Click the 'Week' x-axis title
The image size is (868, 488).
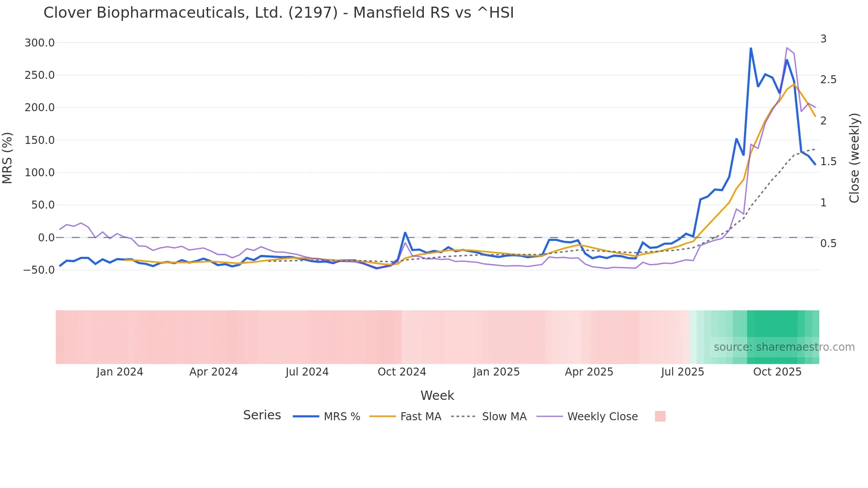click(437, 395)
